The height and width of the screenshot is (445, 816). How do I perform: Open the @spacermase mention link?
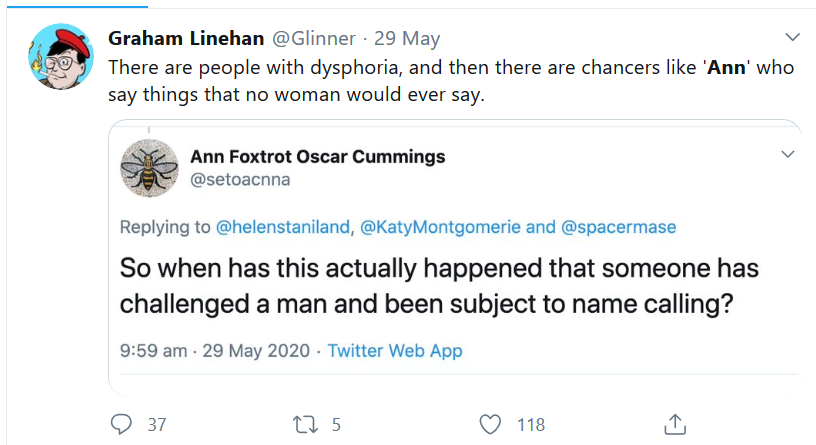pos(617,227)
